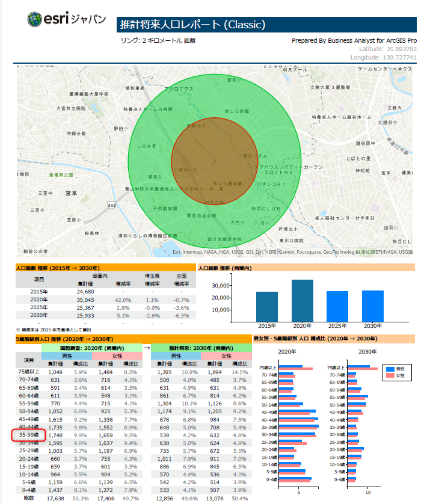The image size is (427, 504).
Task: Click the 2015年 bar in population chart
Action: (267, 307)
